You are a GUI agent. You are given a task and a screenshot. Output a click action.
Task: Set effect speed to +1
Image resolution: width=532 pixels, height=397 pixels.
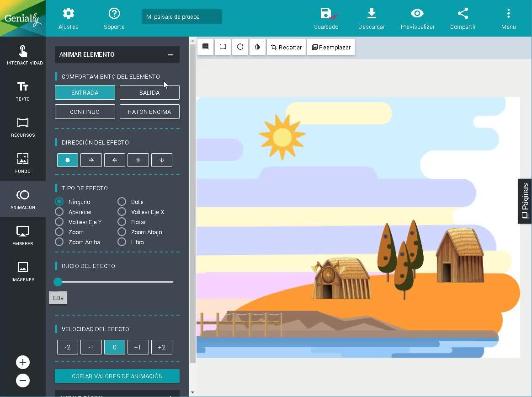138,347
